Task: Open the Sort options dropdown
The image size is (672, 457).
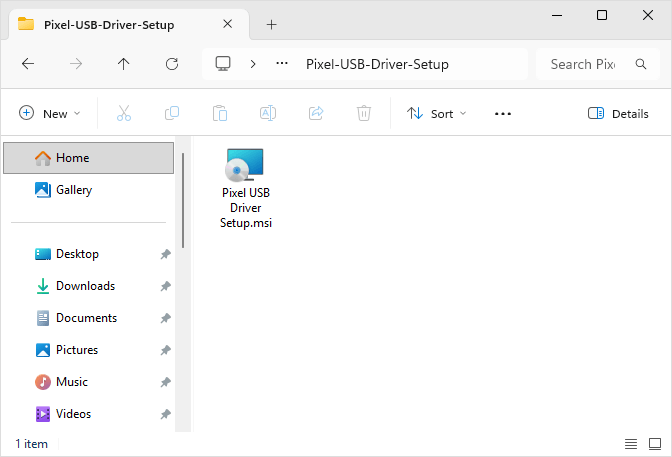Action: pos(436,114)
